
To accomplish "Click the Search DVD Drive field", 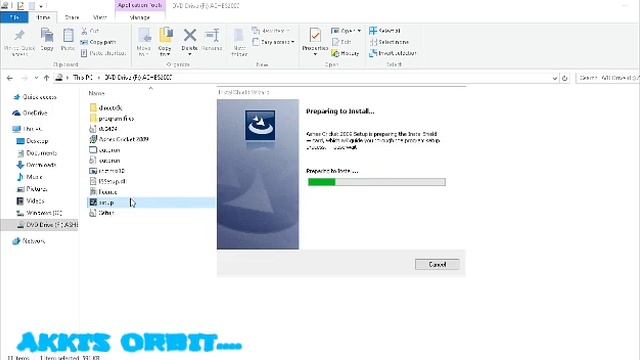I will pyautogui.click(x=608, y=78).
